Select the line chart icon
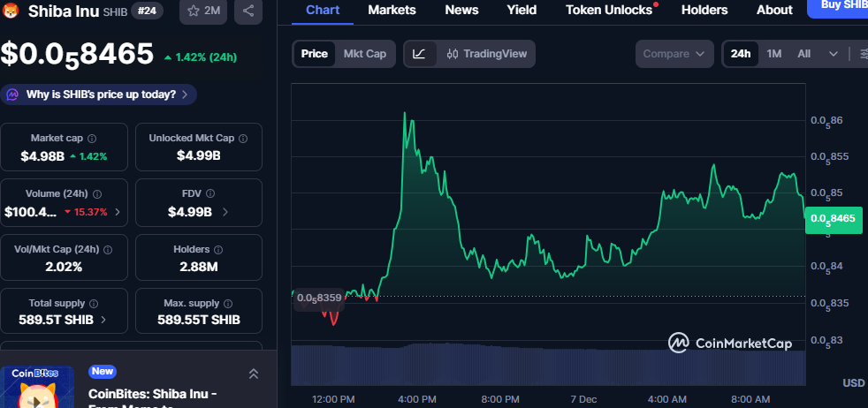Image resolution: width=868 pixels, height=408 pixels. tap(419, 54)
